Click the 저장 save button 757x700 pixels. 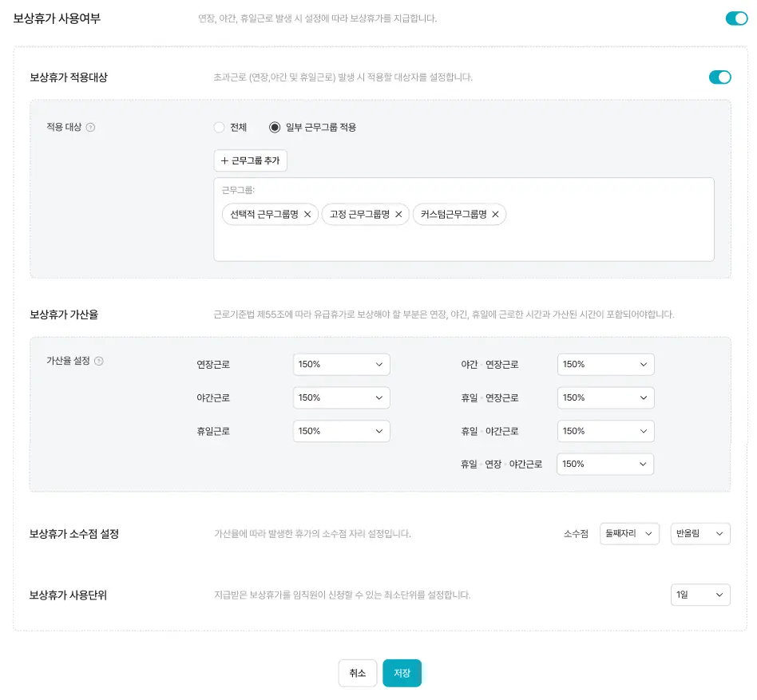click(x=402, y=673)
